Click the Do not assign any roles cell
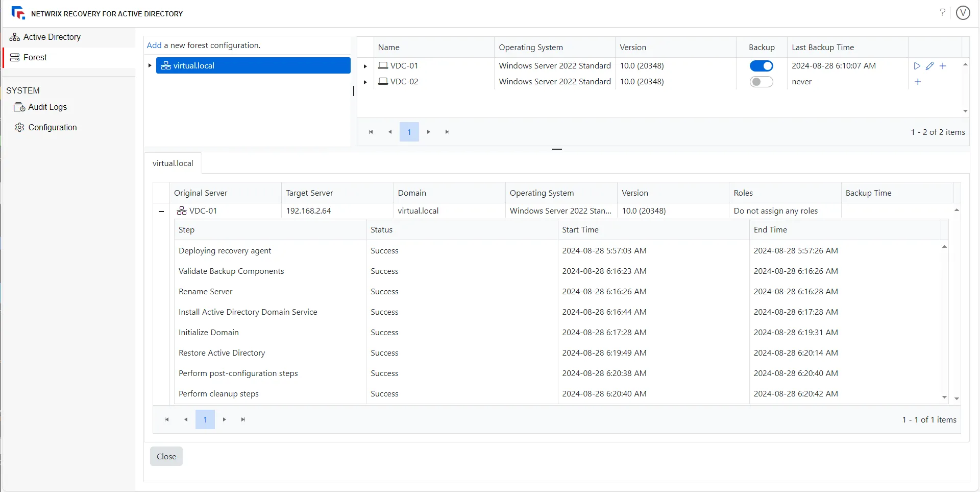 click(785, 211)
